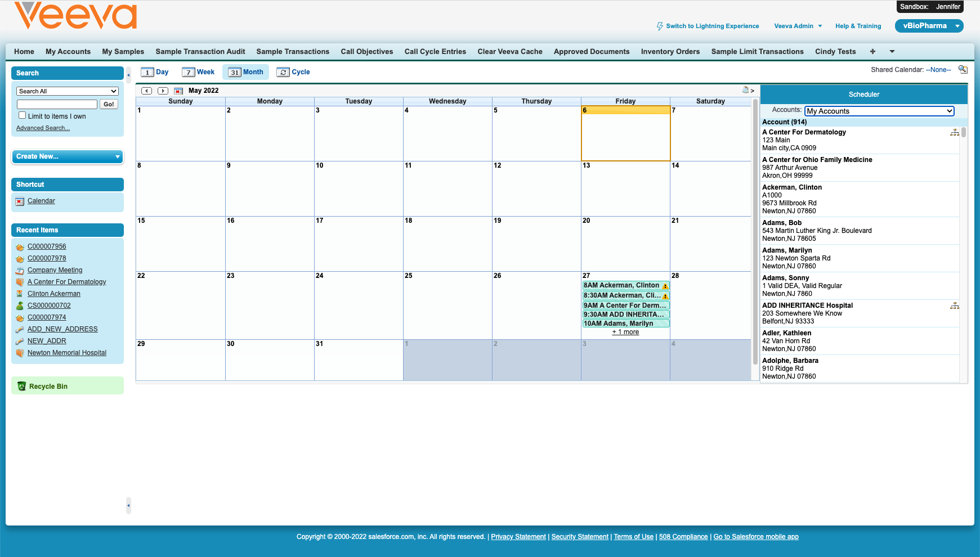The image size is (980, 557).
Task: Open the Recycle Bin
Action: tap(48, 387)
